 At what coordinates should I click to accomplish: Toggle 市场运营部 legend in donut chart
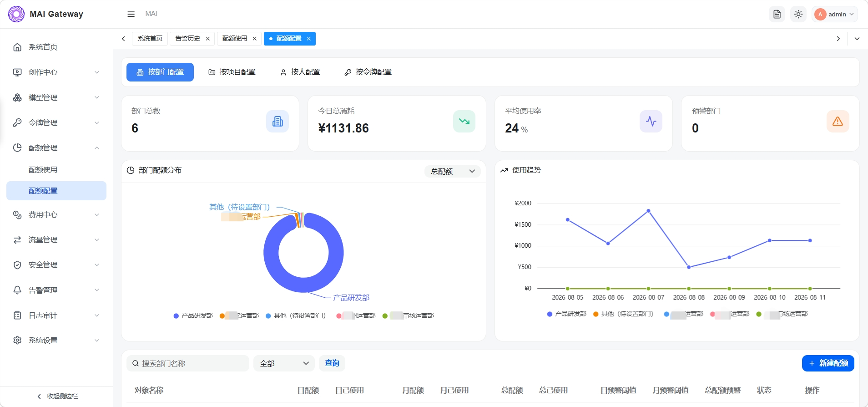point(408,315)
